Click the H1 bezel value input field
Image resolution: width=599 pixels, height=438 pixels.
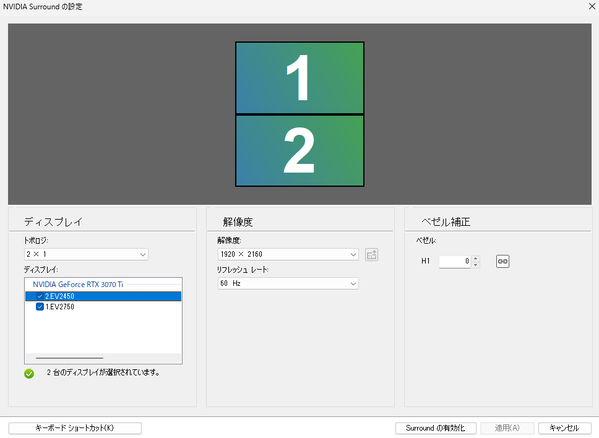pyautogui.click(x=455, y=262)
